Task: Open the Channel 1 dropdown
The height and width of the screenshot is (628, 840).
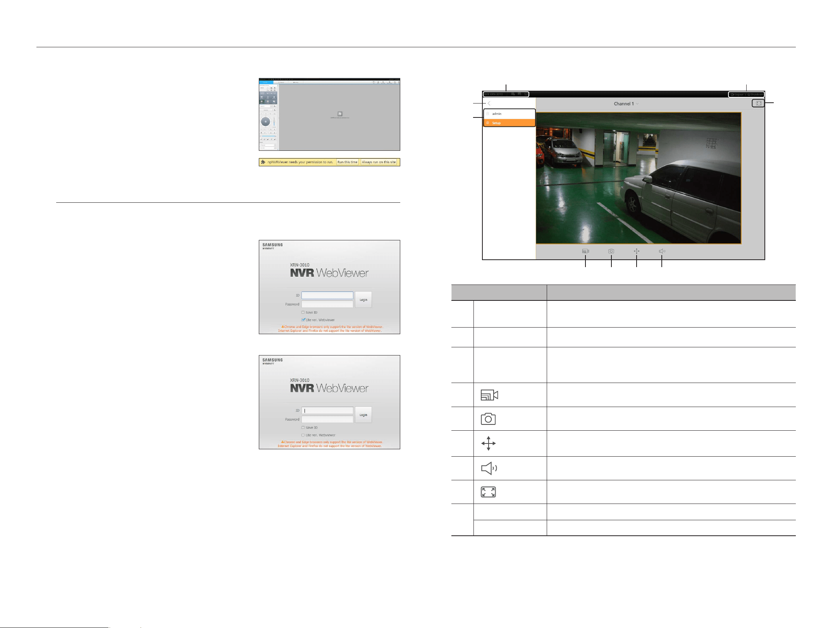Action: click(x=626, y=104)
